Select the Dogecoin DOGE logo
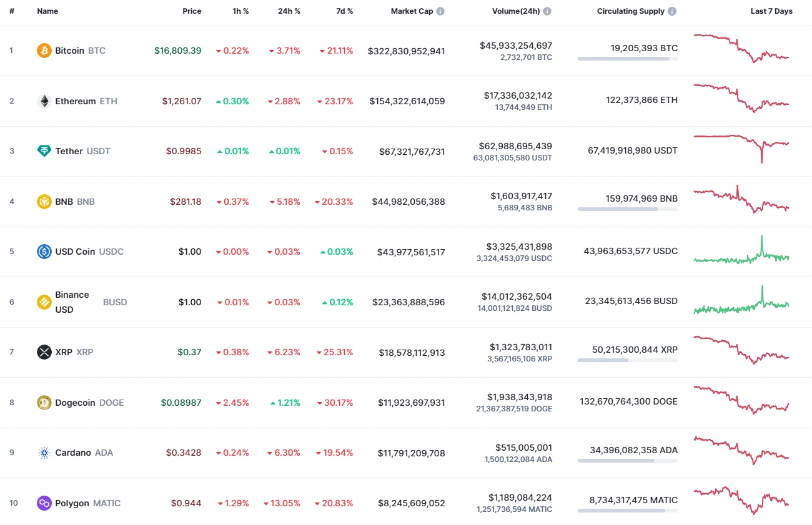The width and height of the screenshot is (812, 525). (x=43, y=402)
